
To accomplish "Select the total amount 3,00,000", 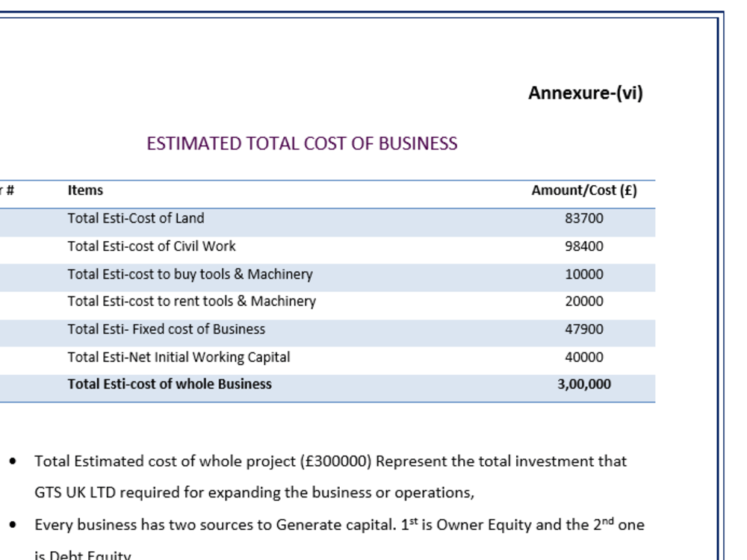I will click(584, 385).
